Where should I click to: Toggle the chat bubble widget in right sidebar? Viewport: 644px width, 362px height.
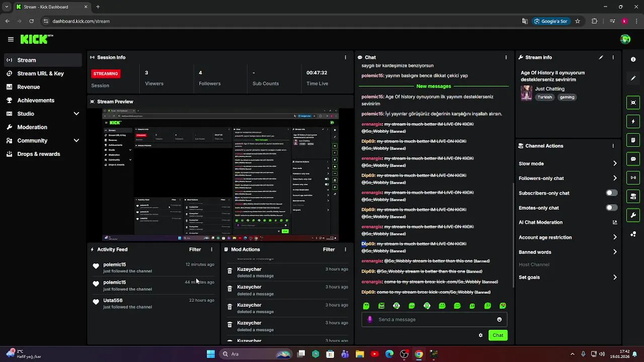pyautogui.click(x=633, y=159)
